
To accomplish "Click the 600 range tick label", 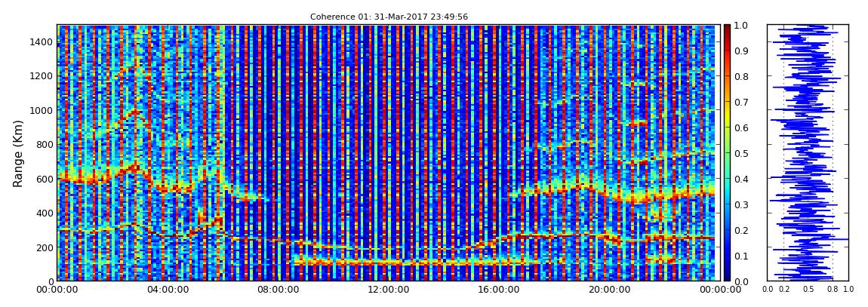I will (x=44, y=179).
